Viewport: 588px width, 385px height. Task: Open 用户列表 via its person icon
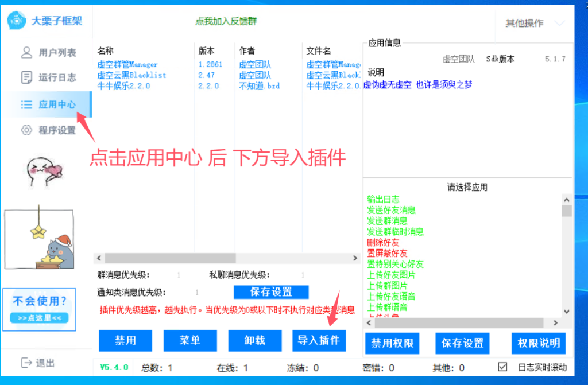click(x=26, y=52)
